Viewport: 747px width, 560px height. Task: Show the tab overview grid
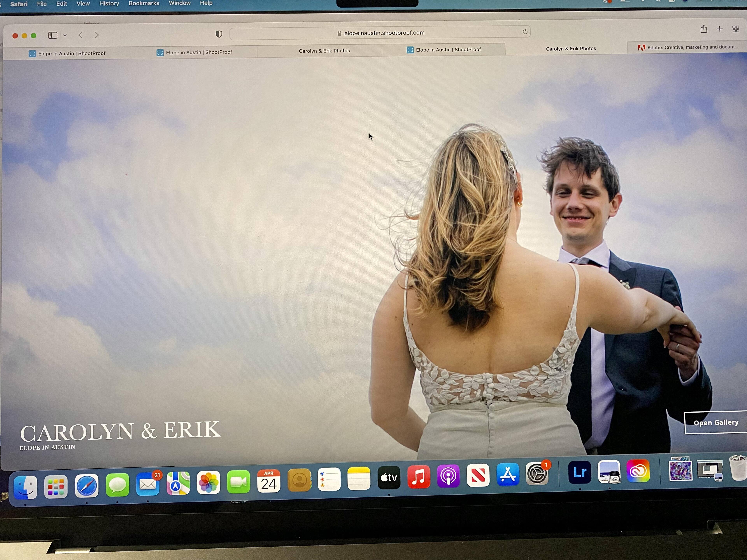736,29
